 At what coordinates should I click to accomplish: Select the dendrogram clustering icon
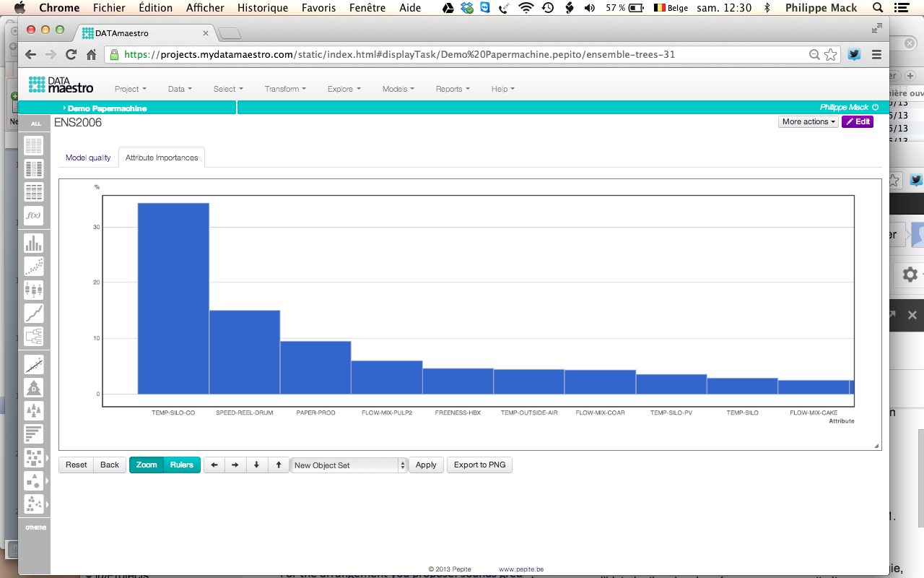click(33, 336)
